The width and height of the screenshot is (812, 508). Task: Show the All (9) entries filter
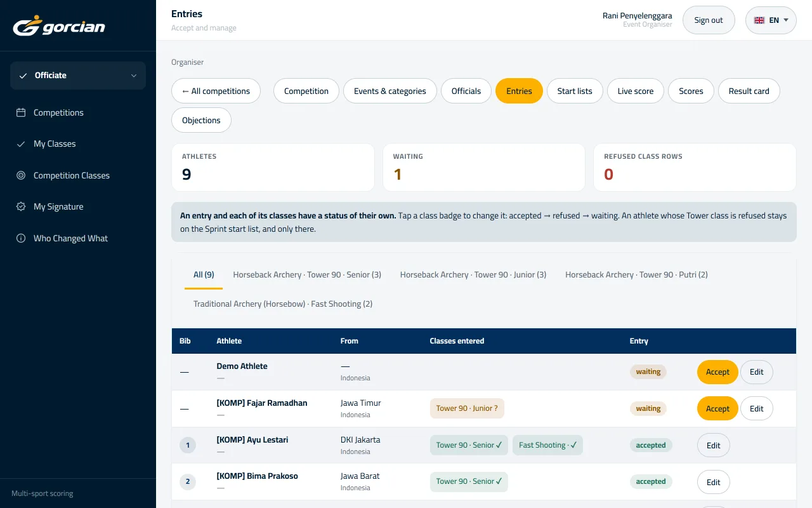[204, 275]
